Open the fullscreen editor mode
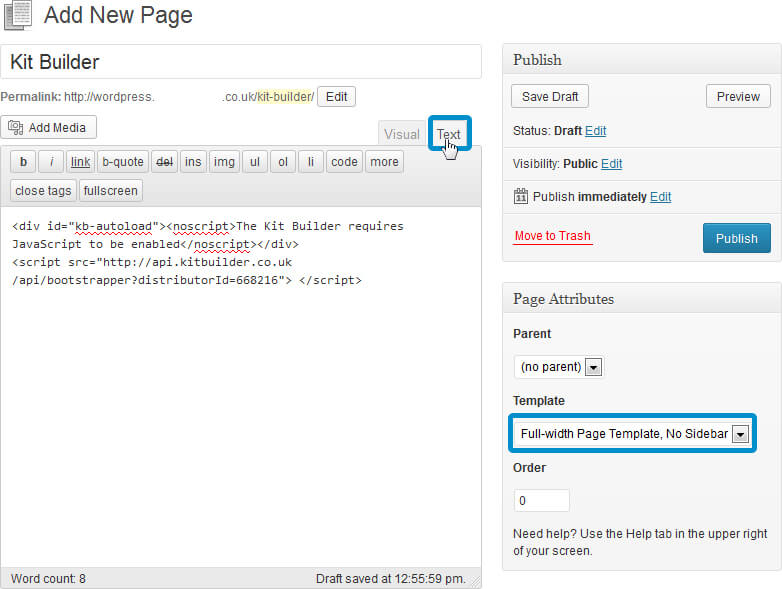Screen dimensions: 782x589 (x=111, y=191)
